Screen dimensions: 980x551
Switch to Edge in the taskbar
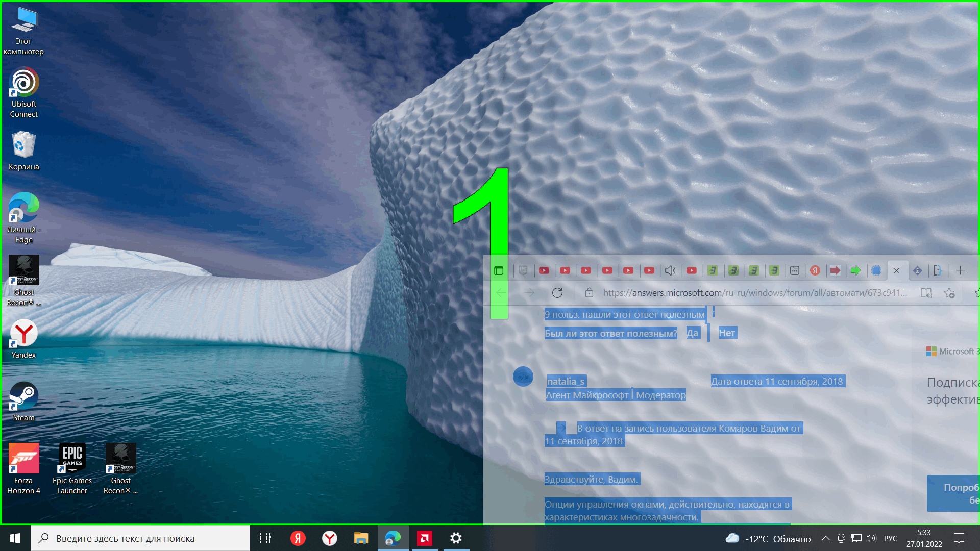[393, 538]
